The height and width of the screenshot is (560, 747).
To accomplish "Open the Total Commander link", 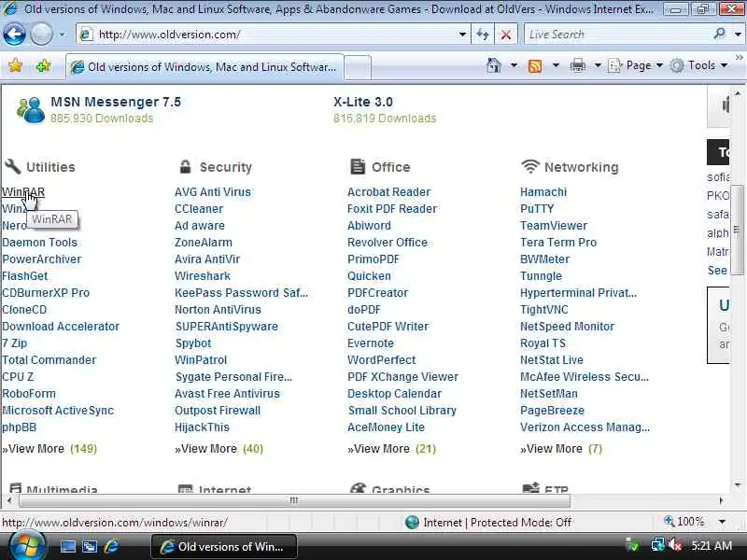I will pos(49,360).
